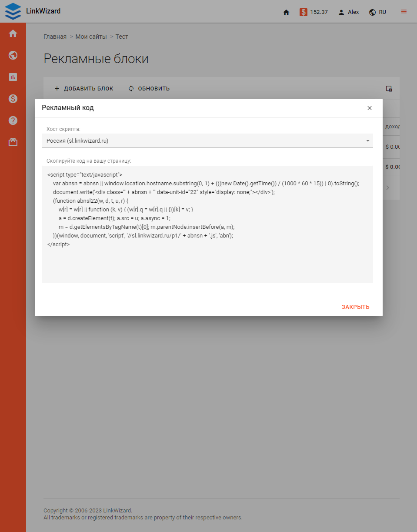Open Help via the question mark icon

(13, 120)
